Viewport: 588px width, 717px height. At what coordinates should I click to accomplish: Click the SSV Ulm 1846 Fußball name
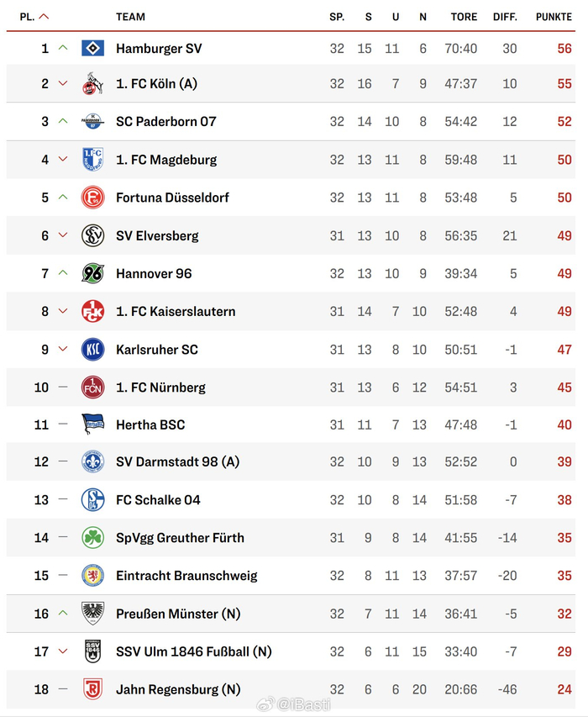193,651
